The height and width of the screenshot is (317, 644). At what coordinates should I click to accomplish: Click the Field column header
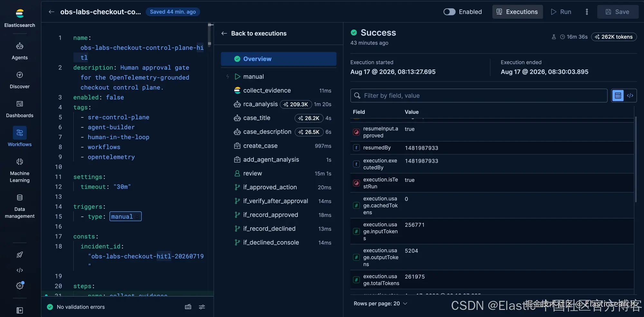coord(359,112)
